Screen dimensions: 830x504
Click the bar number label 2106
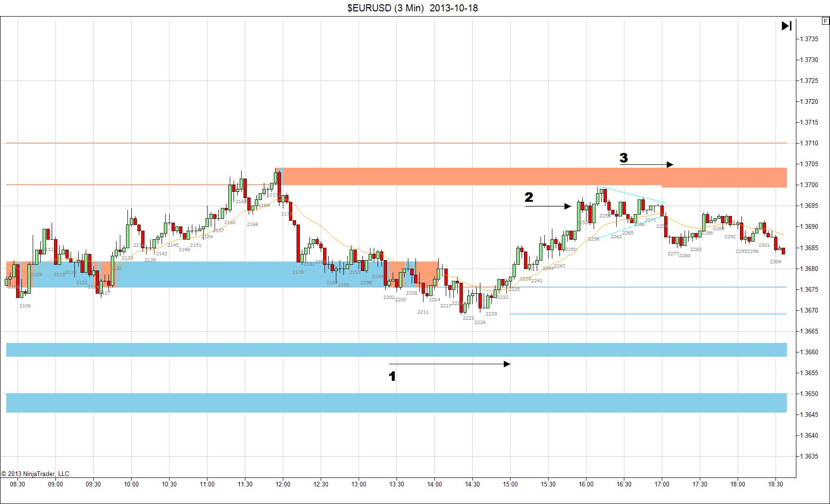[25, 306]
